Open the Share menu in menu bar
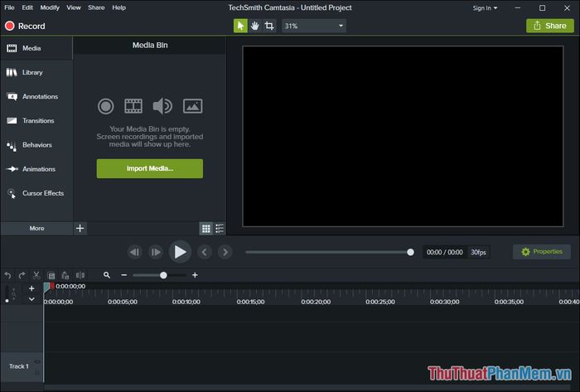This screenshot has width=580, height=392. click(96, 7)
